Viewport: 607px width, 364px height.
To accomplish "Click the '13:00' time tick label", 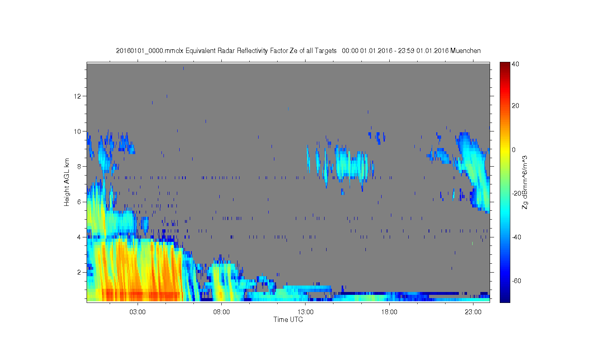I will point(306,312).
